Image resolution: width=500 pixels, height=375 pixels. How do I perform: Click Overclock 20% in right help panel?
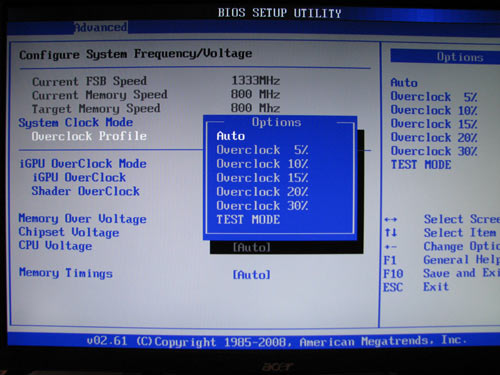(x=434, y=137)
